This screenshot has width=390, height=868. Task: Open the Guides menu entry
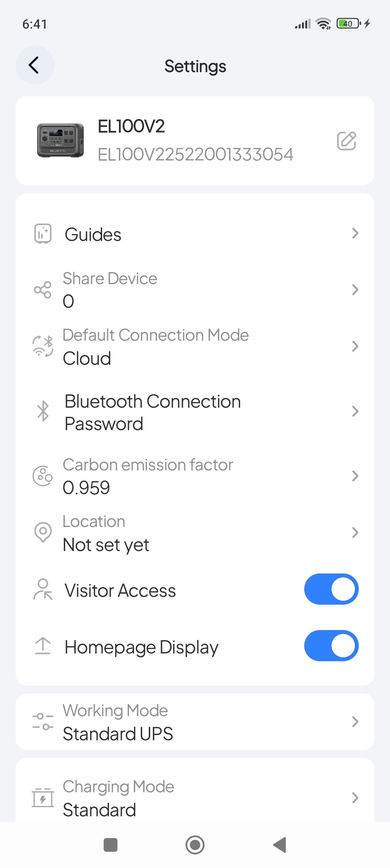coord(93,234)
